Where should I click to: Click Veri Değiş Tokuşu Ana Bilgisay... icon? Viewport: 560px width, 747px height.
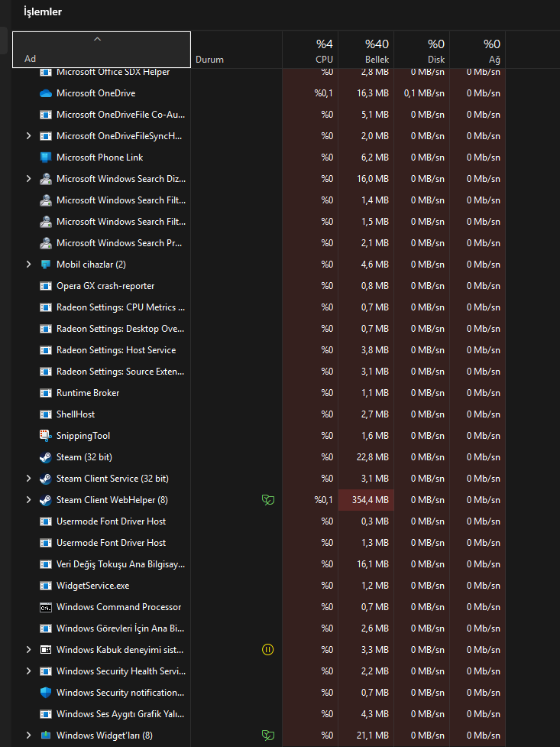tap(46, 564)
